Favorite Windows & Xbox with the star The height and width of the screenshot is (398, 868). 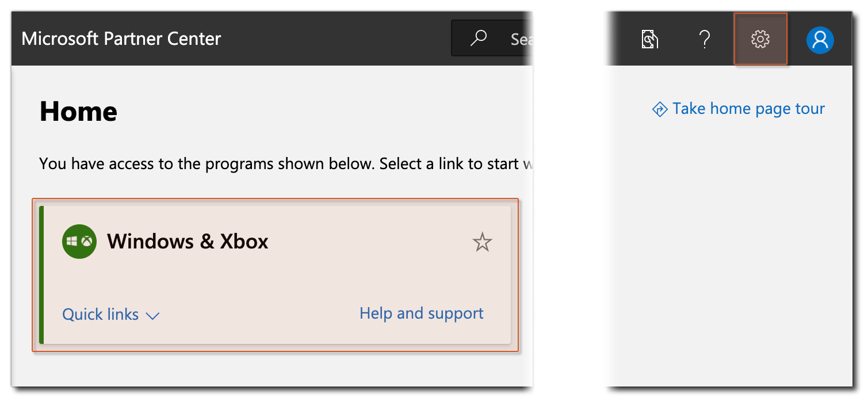click(482, 242)
